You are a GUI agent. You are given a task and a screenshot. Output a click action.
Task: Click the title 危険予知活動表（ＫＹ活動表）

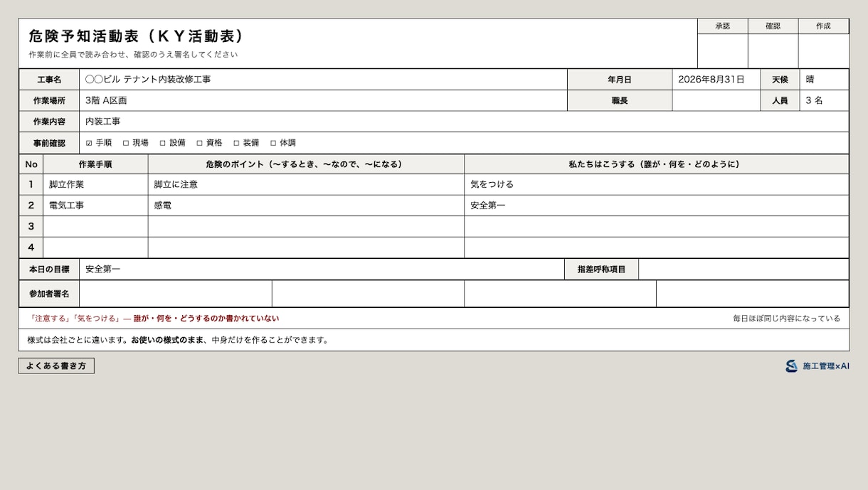137,36
